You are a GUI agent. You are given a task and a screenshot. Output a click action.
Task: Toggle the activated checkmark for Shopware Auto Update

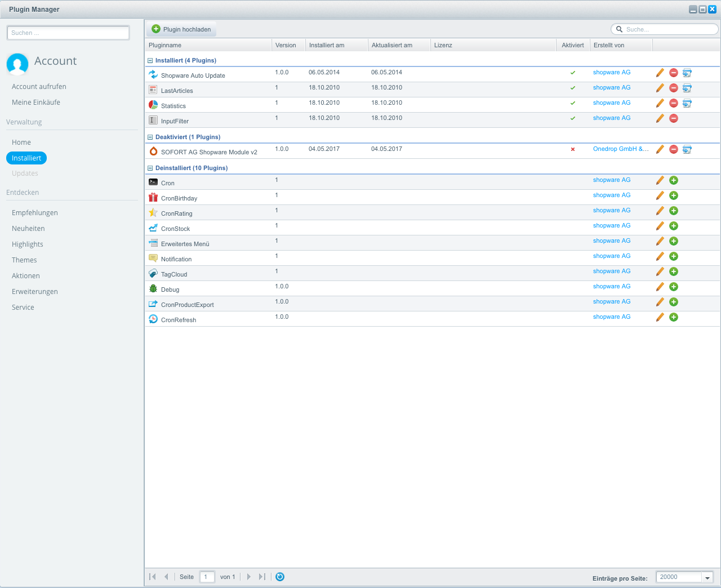point(573,73)
